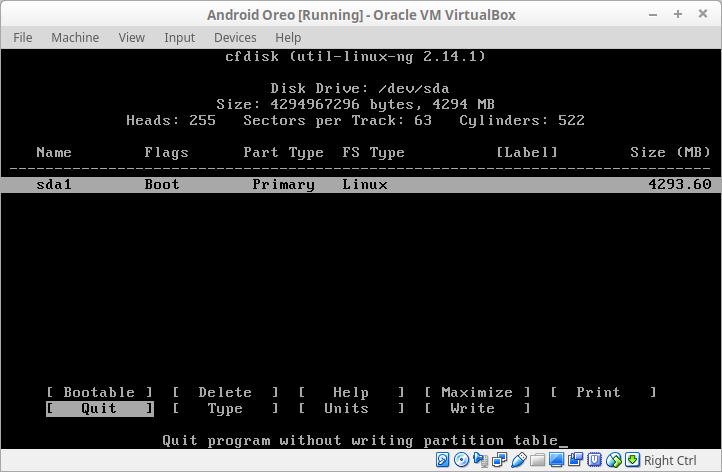Click the FS Type column header
The image size is (722, 472).
click(x=373, y=152)
